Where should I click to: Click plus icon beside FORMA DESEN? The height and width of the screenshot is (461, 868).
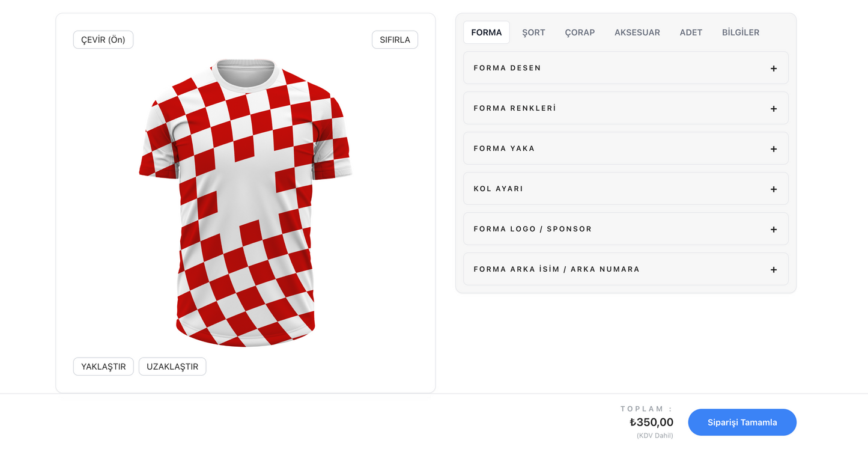[774, 69]
